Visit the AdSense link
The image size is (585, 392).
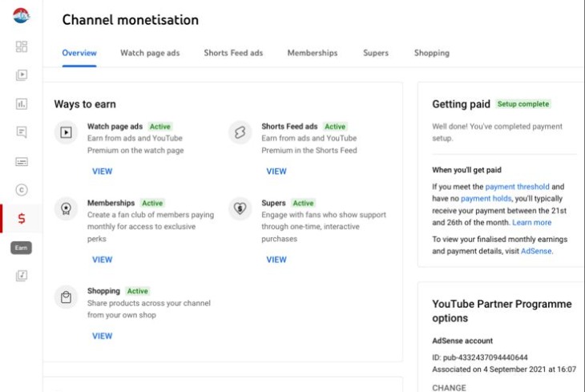(536, 251)
